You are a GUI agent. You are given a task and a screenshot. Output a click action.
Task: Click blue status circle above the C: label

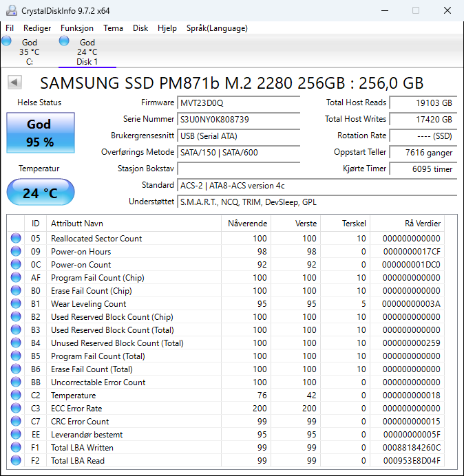pyautogui.click(x=6, y=41)
